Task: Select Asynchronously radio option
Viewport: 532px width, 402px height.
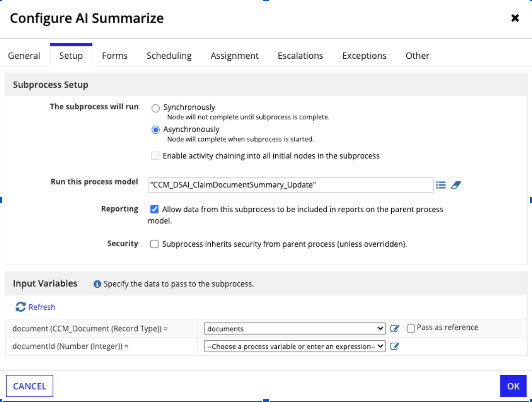Action: (156, 130)
